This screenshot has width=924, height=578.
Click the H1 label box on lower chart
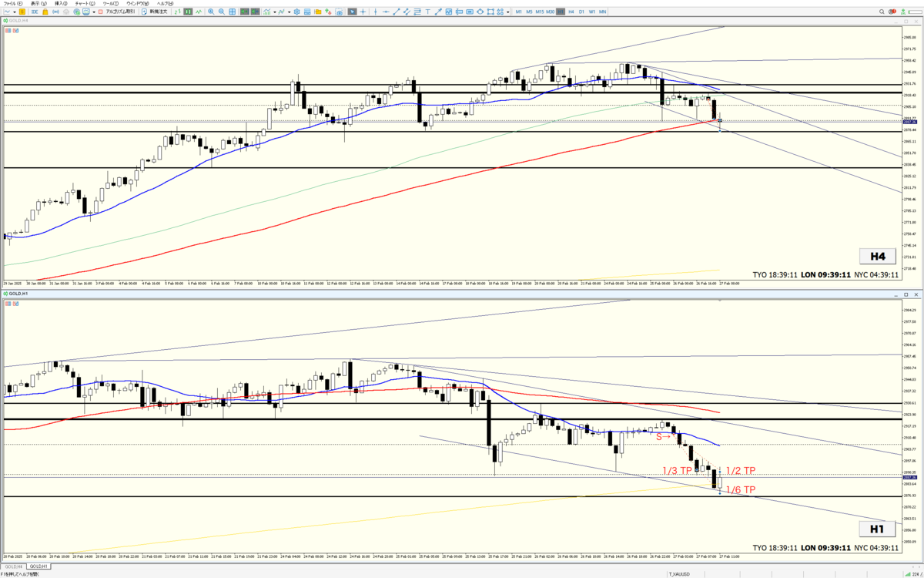(877, 529)
